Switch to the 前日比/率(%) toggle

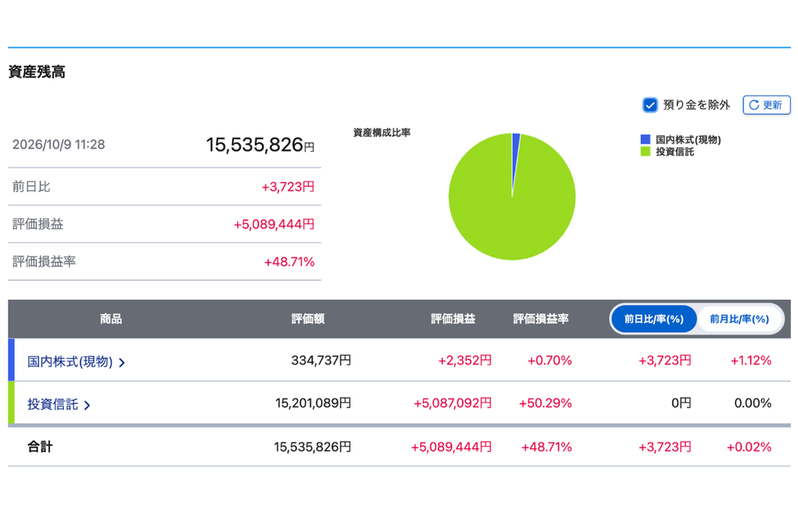pyautogui.click(x=654, y=319)
